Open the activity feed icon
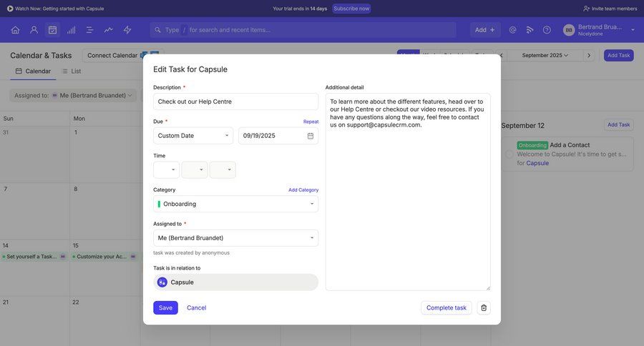 point(530,30)
